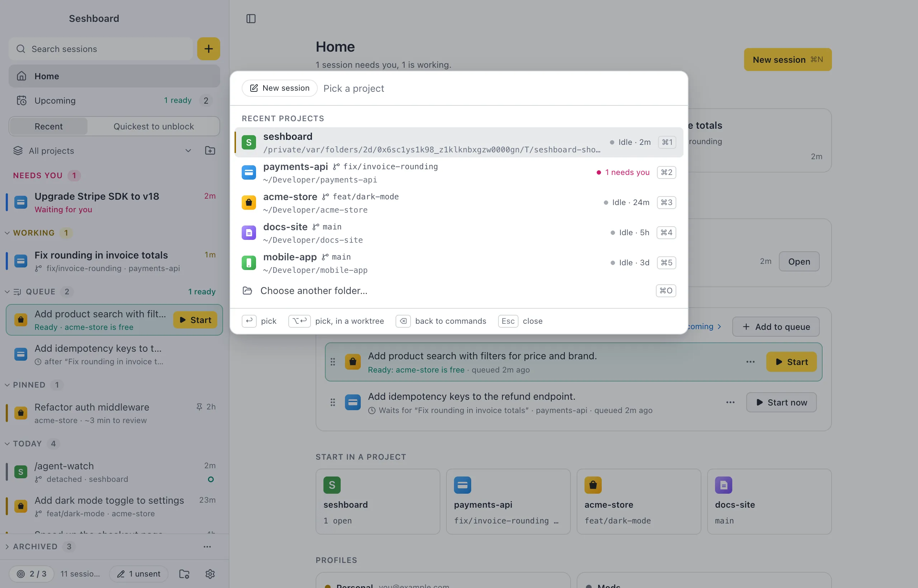The height and width of the screenshot is (588, 918).
Task: Pick mobile-app project row
Action: [x=459, y=263]
